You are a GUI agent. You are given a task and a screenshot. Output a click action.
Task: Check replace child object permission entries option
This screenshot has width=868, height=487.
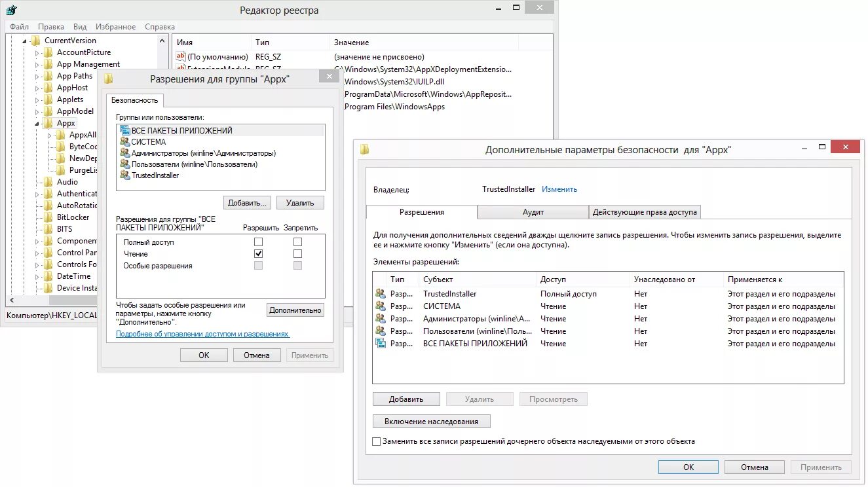point(377,441)
